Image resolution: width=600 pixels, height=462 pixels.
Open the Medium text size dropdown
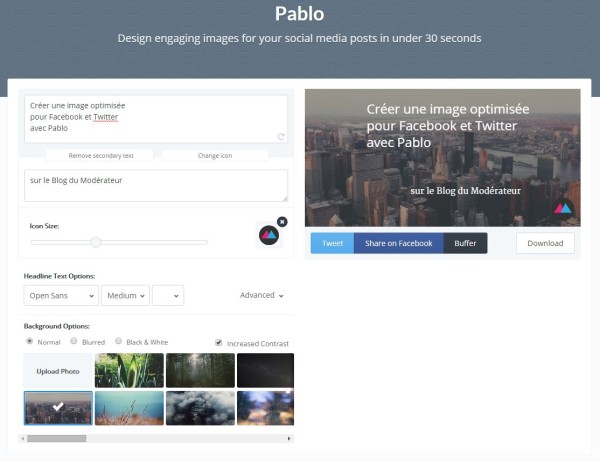pos(126,295)
